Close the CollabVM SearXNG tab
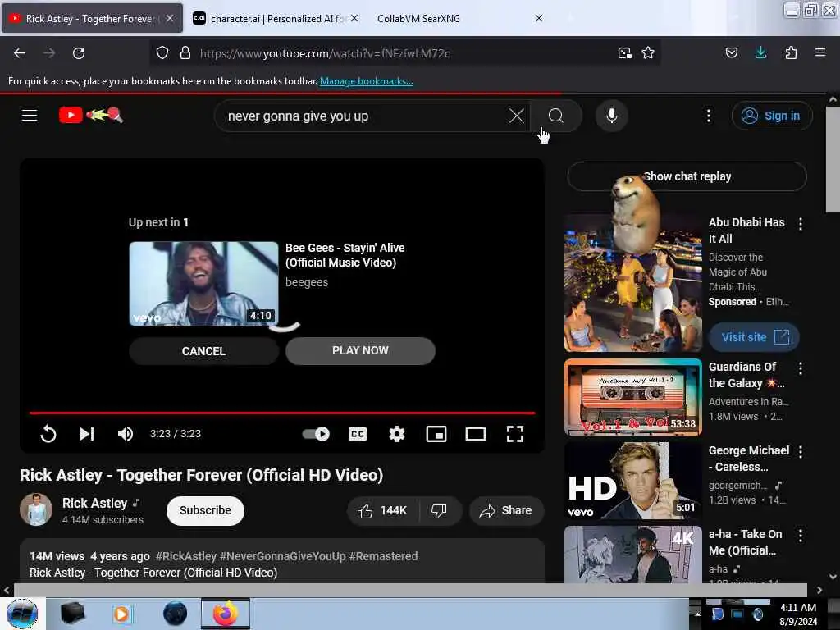This screenshot has width=840, height=630. click(x=539, y=18)
